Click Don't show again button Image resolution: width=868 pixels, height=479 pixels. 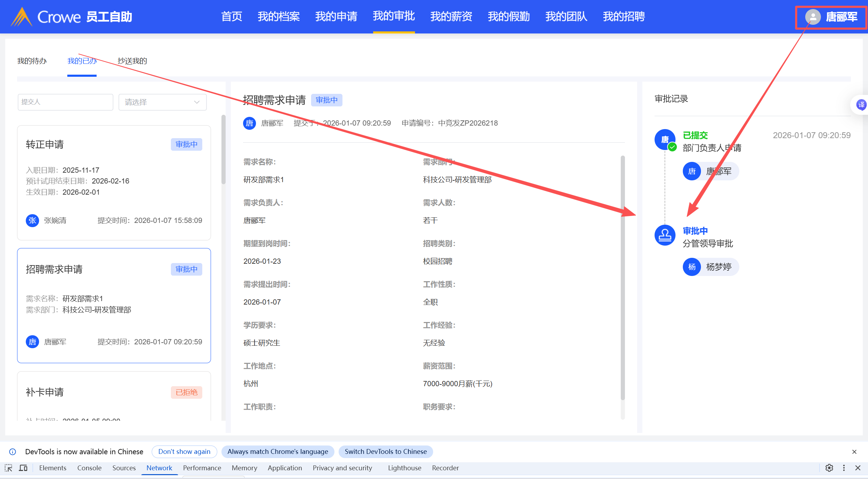click(184, 451)
